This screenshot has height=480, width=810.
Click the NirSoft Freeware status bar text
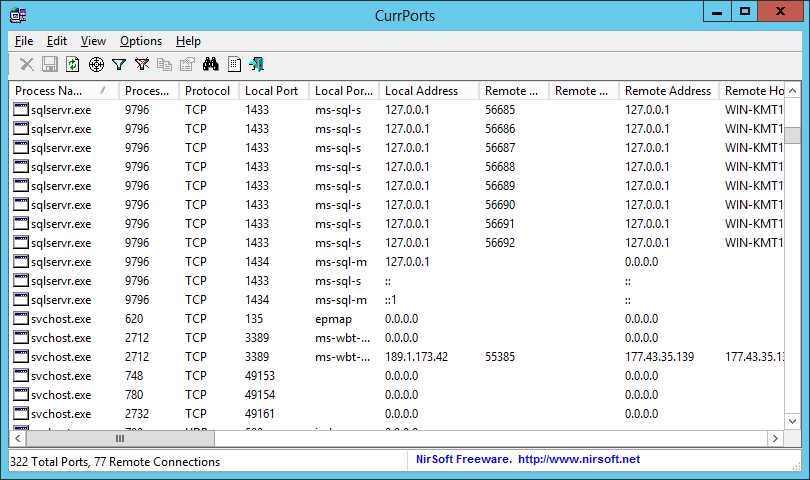(463, 459)
